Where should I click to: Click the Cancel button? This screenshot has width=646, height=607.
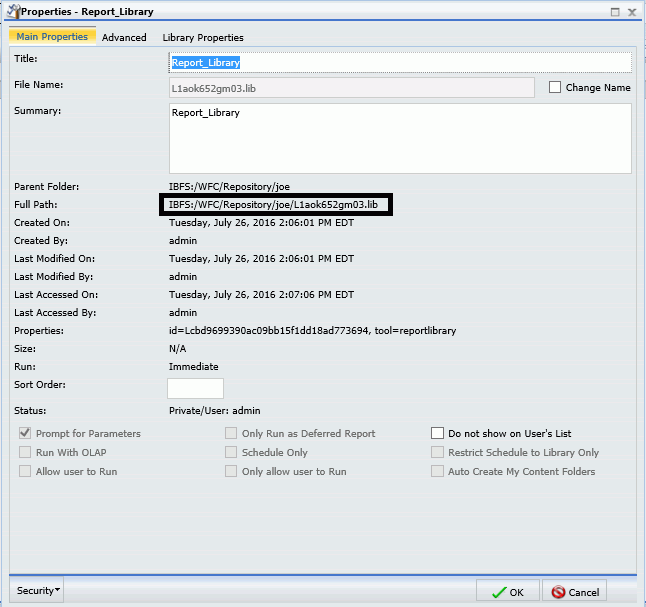pyautogui.click(x=574, y=592)
